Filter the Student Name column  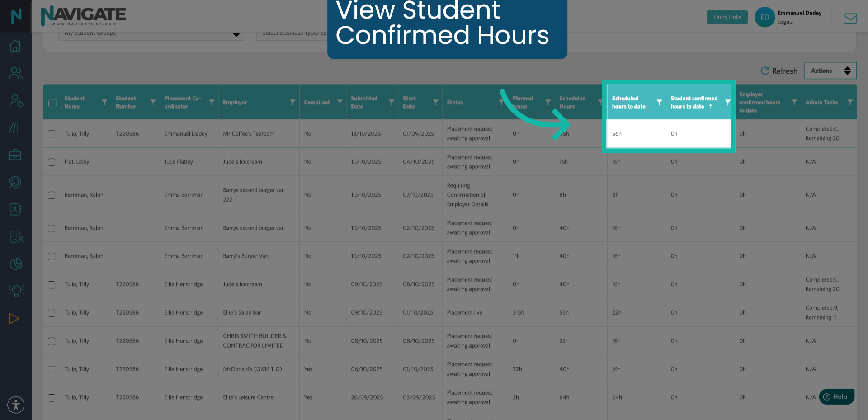pos(104,102)
